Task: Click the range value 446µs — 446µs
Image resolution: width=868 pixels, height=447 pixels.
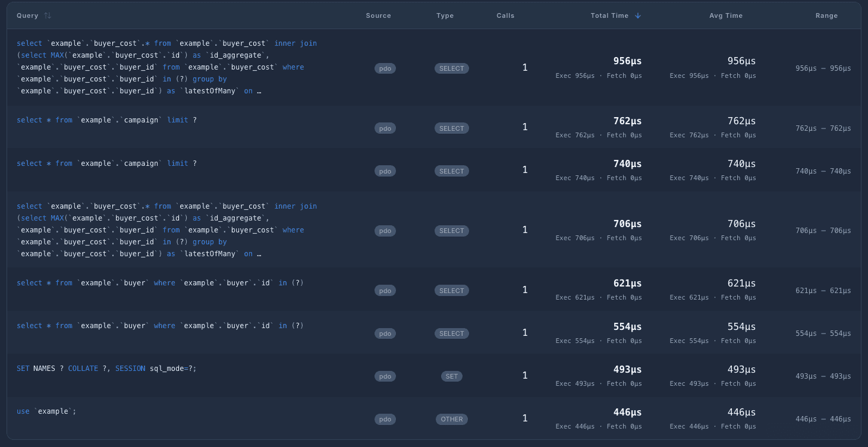Action: (823, 419)
